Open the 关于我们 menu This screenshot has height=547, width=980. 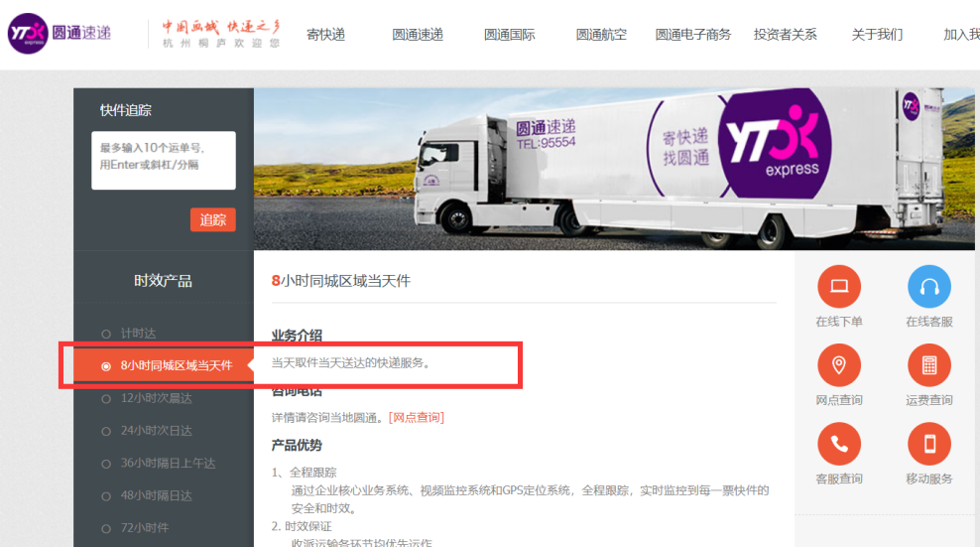877,35
